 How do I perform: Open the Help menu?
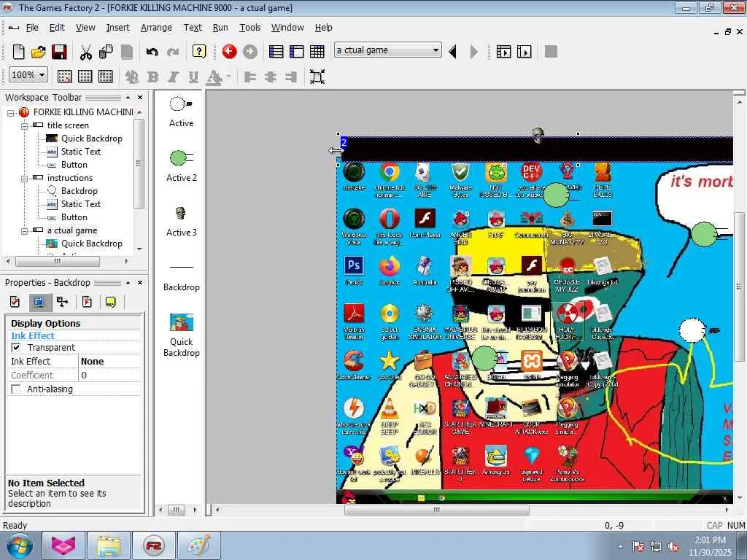(x=323, y=28)
